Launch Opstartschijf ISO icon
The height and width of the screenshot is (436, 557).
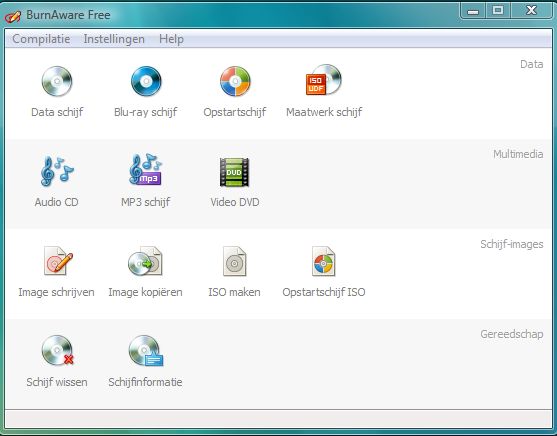(324, 261)
